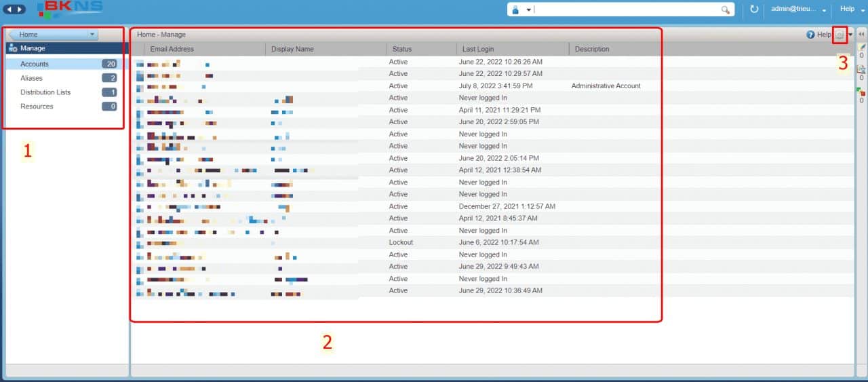Image resolution: width=868 pixels, height=382 pixels.
Task: Click the back navigation arrow
Action: point(9,9)
